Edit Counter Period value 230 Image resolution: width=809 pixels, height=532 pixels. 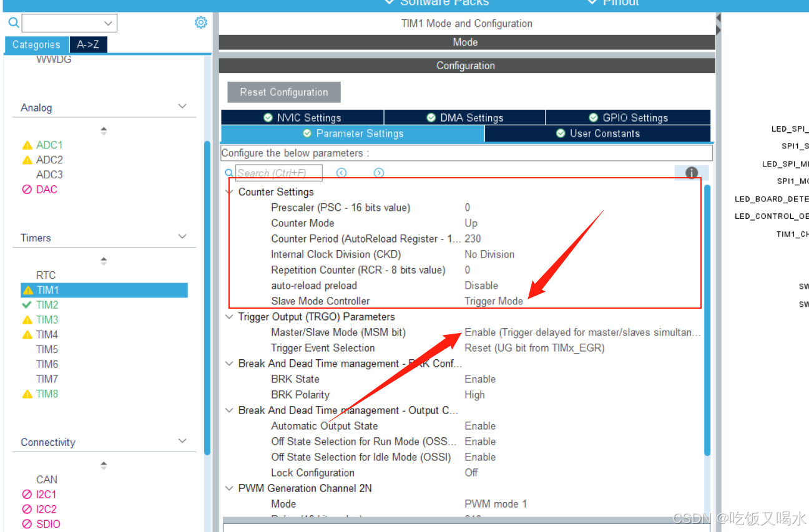pos(473,239)
